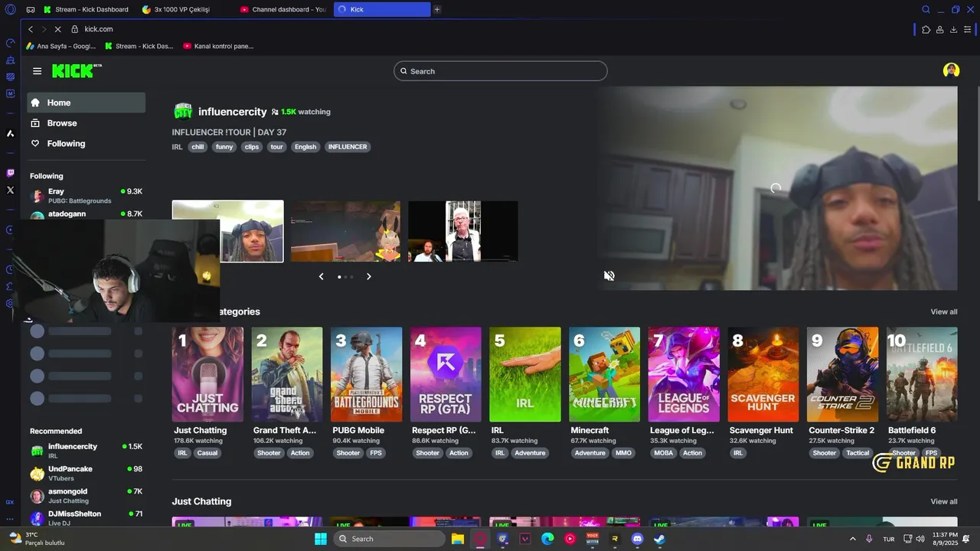Open the TUR input language switcher

click(x=889, y=539)
